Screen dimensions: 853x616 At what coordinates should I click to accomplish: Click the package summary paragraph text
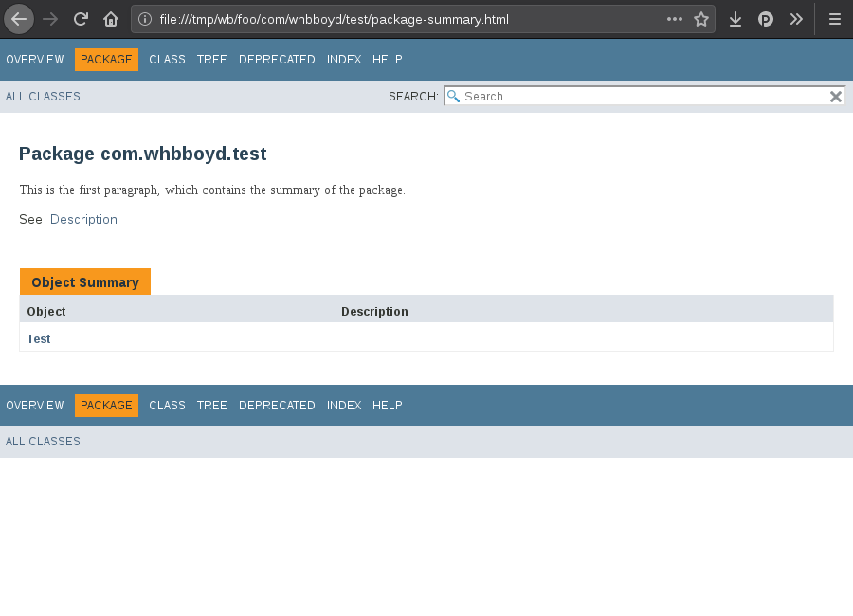[x=212, y=190]
